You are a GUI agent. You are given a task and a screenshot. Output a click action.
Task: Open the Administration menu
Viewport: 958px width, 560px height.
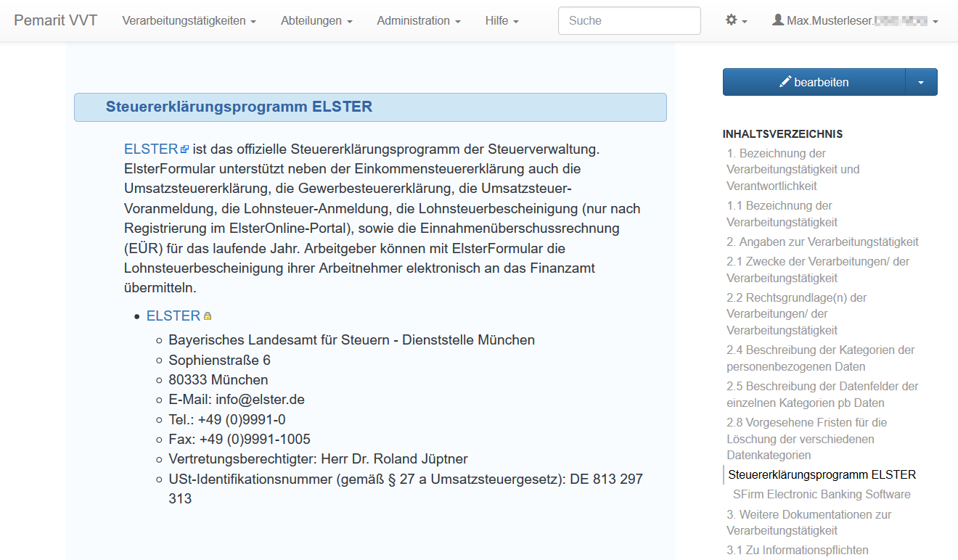pyautogui.click(x=419, y=21)
